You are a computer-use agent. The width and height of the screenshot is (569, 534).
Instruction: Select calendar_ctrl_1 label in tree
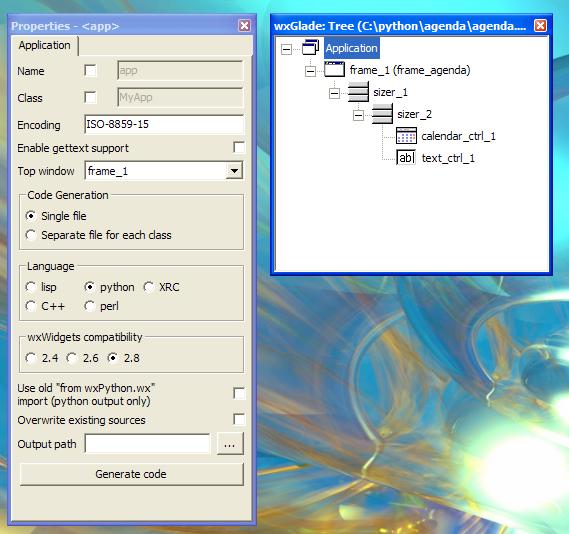pyautogui.click(x=458, y=136)
